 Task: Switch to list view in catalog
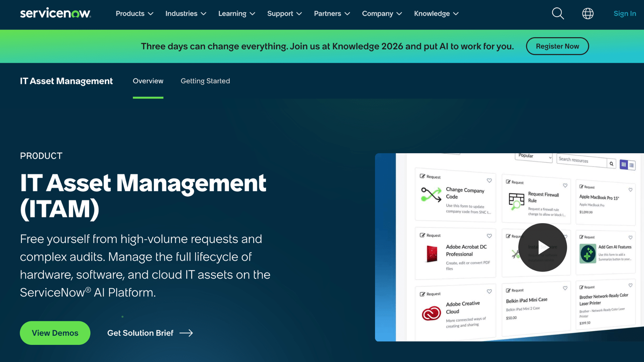coord(632,165)
